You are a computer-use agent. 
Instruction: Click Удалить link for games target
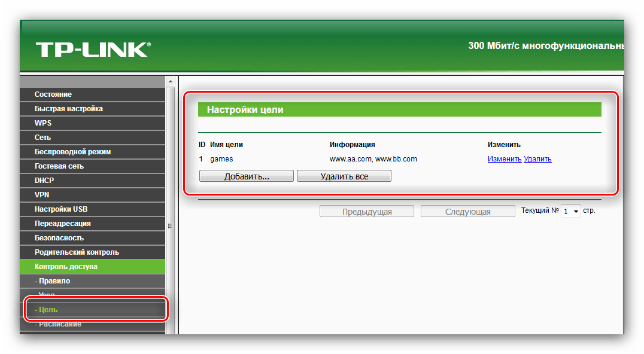(537, 159)
